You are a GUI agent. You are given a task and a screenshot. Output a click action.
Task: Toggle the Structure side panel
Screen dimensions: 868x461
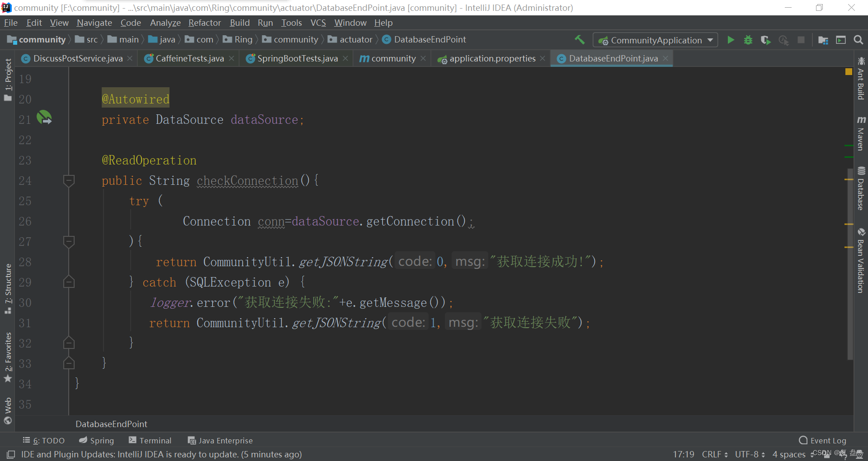(x=8, y=288)
